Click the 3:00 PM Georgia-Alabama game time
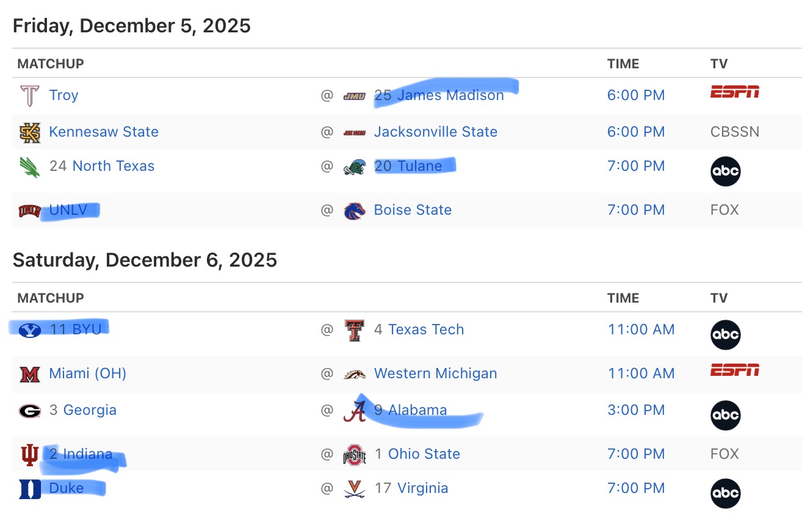This screenshot has width=802, height=532. (636, 410)
